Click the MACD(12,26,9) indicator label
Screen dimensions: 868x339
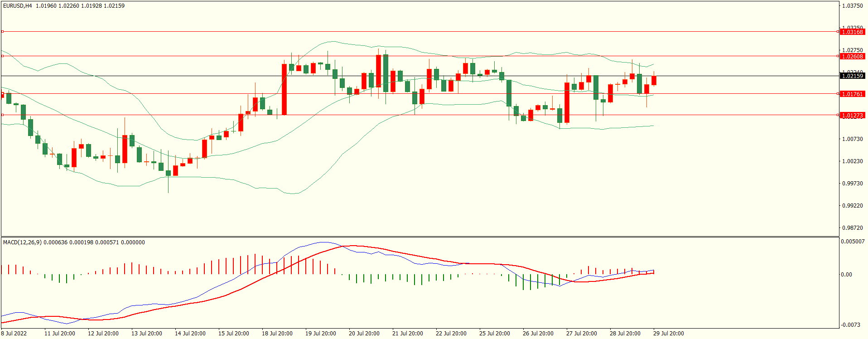coord(22,242)
